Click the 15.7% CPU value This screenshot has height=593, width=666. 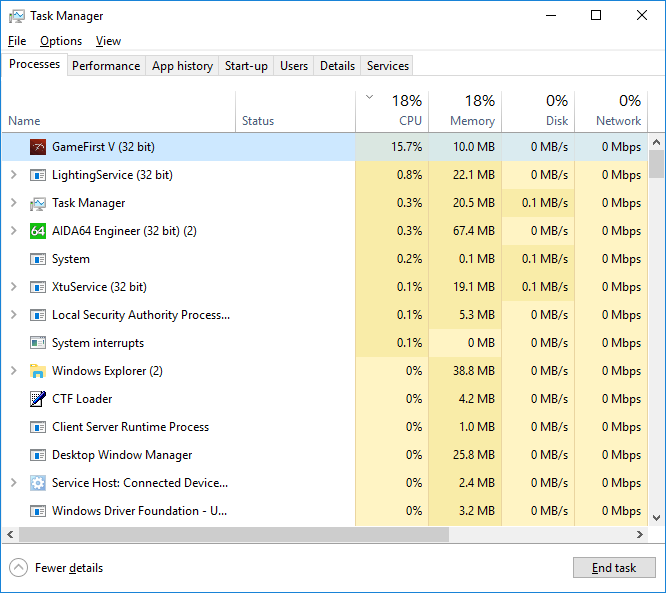pyautogui.click(x=406, y=147)
